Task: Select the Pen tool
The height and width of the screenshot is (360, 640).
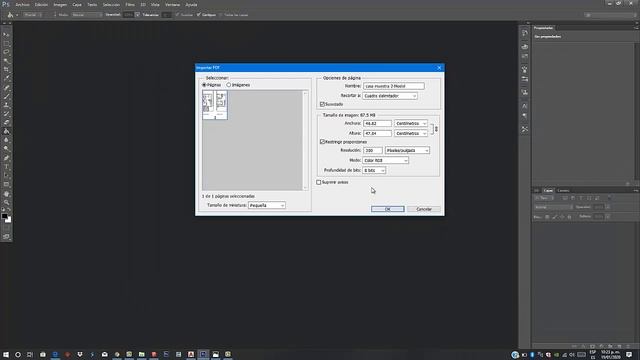Action: click(6, 158)
